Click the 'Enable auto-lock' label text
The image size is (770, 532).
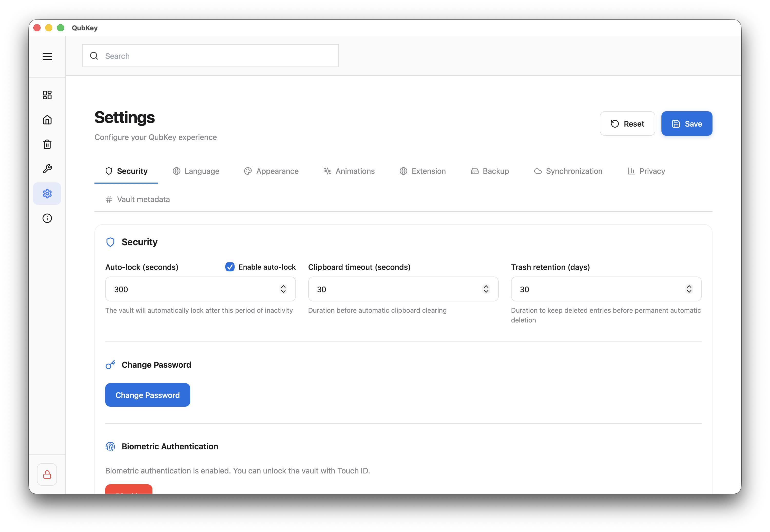(267, 267)
